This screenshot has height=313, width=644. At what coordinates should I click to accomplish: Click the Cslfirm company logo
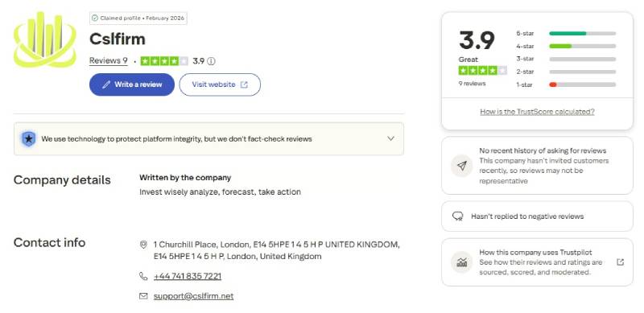pyautogui.click(x=45, y=39)
